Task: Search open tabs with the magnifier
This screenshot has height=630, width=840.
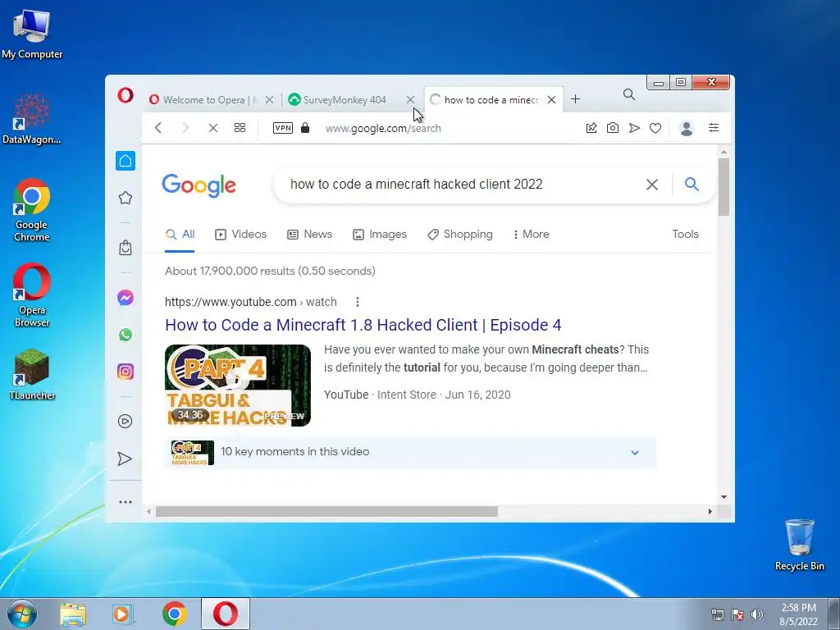Action: (x=629, y=95)
